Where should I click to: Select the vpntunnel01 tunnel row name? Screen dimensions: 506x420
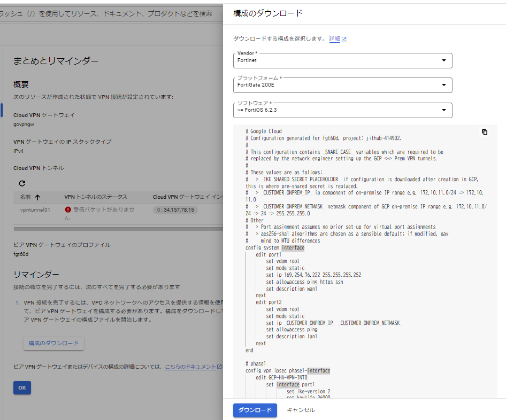tap(35, 210)
